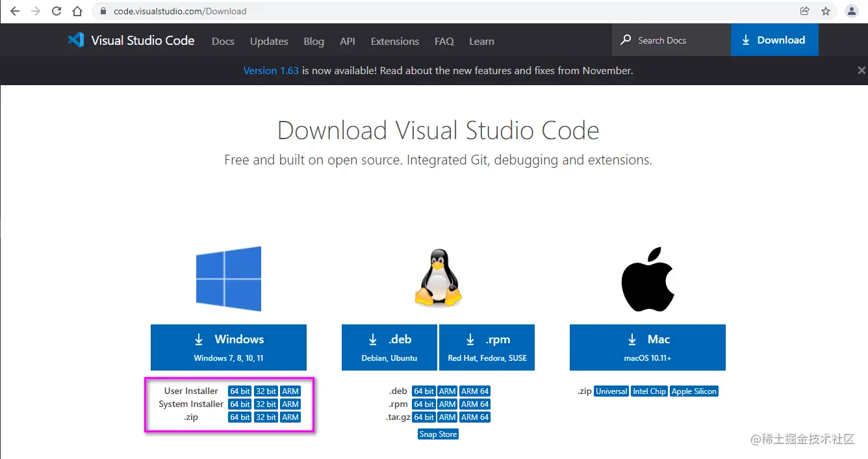Download Mac .zip Universal
868x459 pixels.
[x=611, y=391]
